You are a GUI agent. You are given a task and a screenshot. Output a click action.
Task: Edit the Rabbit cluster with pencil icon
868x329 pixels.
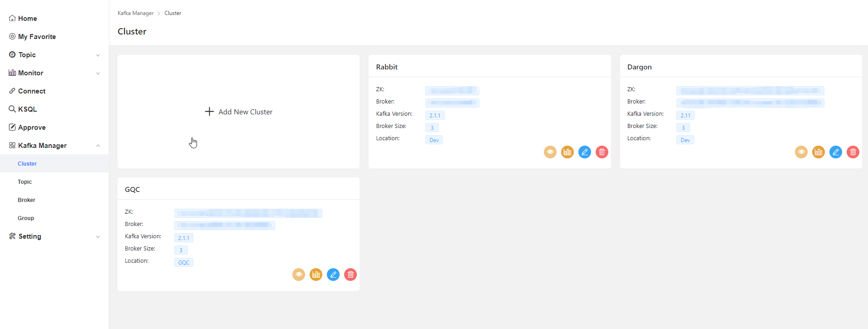tap(585, 152)
